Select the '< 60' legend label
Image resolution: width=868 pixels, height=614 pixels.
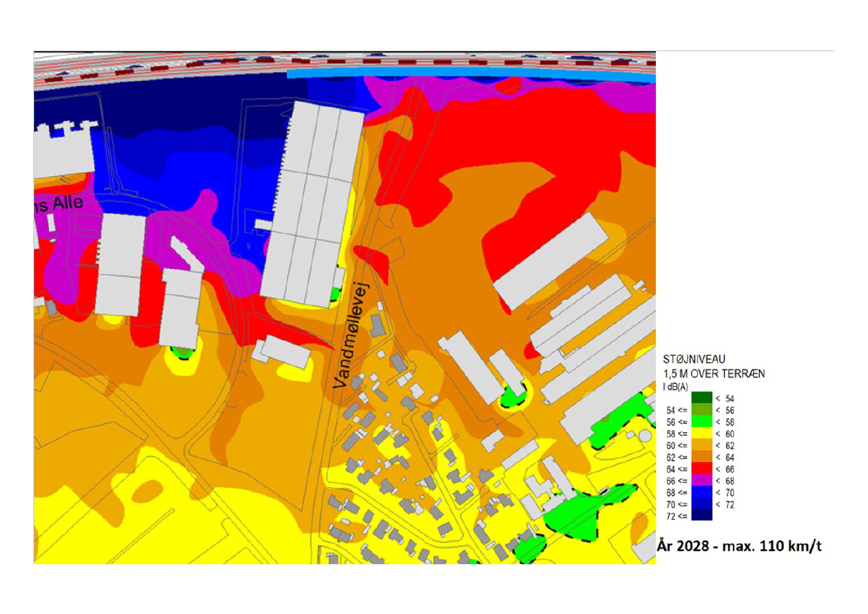click(725, 434)
